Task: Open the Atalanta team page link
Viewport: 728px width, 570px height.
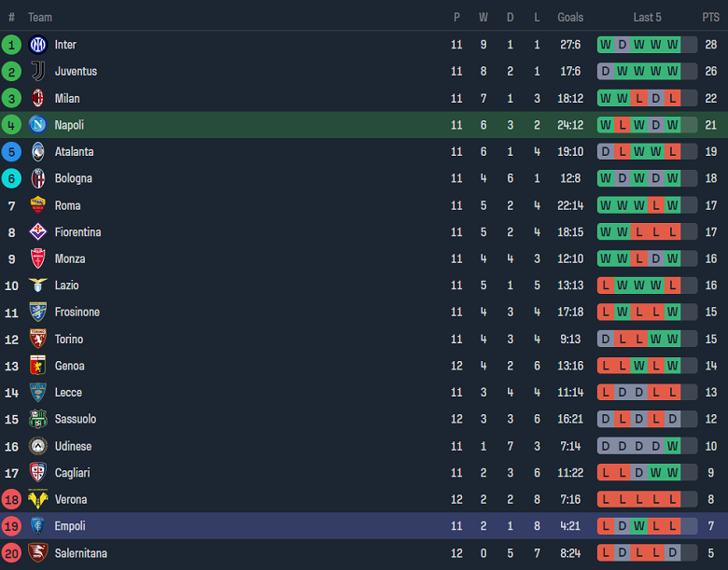Action: [x=74, y=152]
